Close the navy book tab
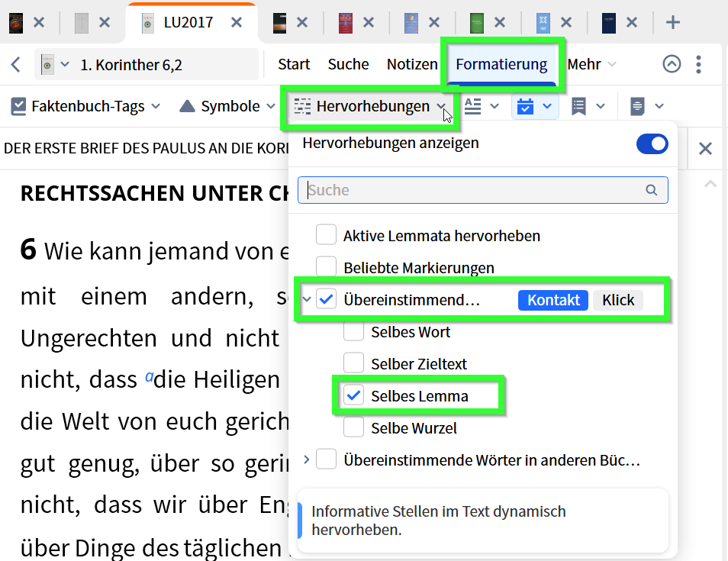 coord(632,22)
